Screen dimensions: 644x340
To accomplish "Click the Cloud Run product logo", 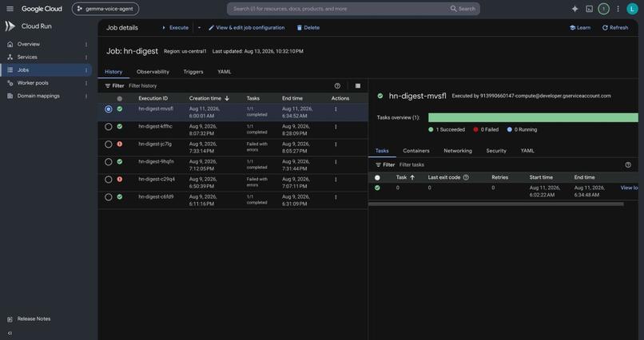I will (x=10, y=26).
